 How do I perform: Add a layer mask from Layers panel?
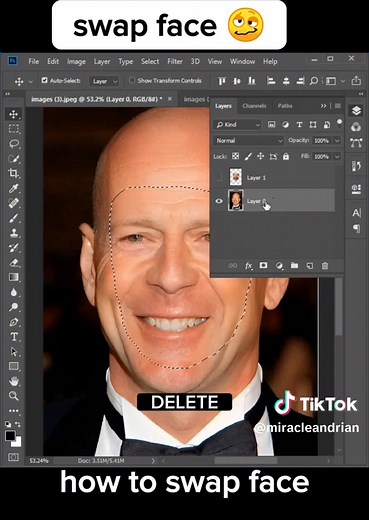(x=263, y=265)
